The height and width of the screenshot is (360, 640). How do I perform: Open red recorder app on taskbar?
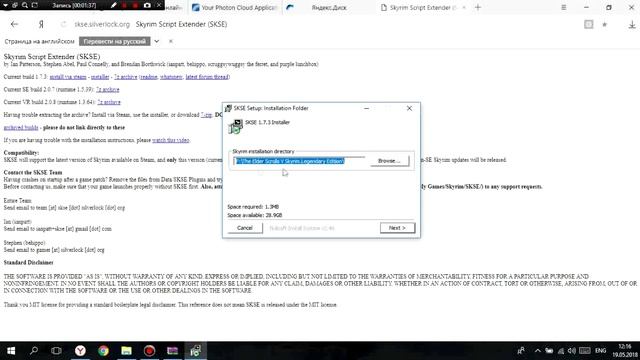click(149, 351)
